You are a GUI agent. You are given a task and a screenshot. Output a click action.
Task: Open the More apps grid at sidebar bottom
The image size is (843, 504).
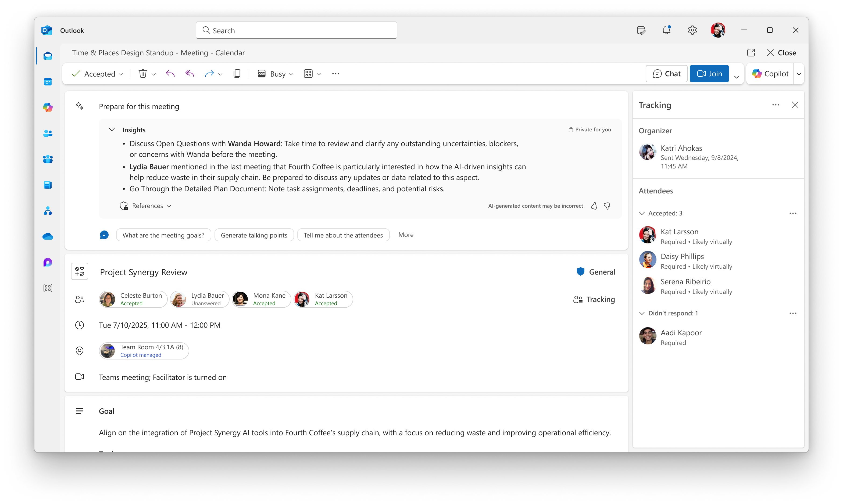48,288
